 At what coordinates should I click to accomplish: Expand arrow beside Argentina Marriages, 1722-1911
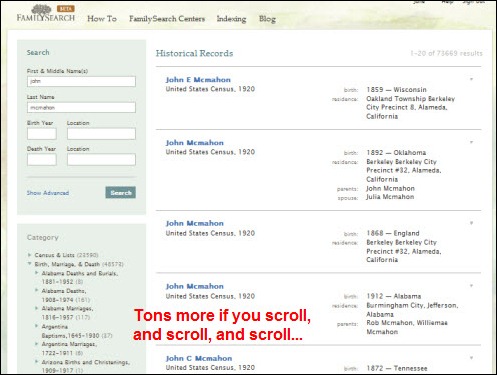tap(37, 343)
